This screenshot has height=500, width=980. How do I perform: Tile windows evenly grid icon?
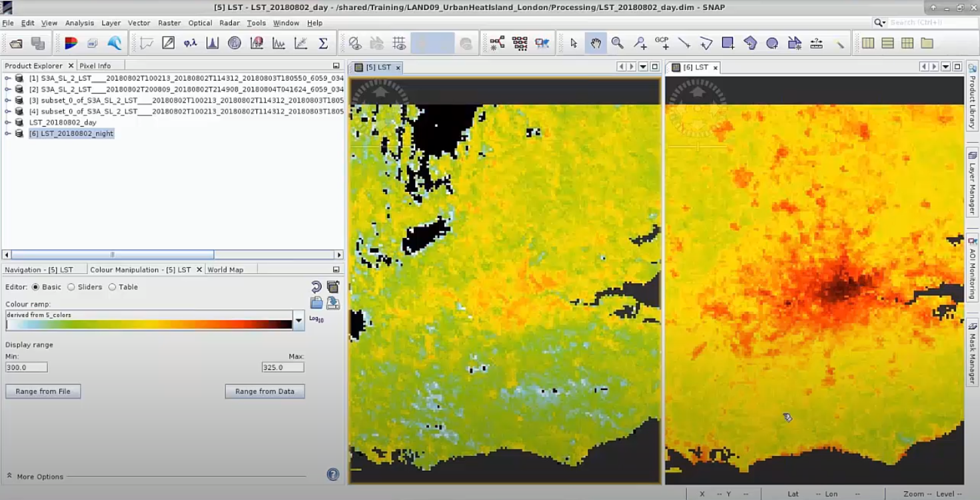pyautogui.click(x=907, y=43)
